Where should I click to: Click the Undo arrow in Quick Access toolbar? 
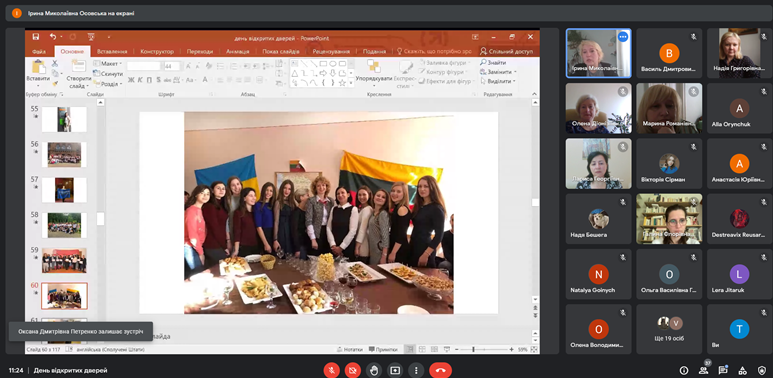pyautogui.click(x=53, y=37)
